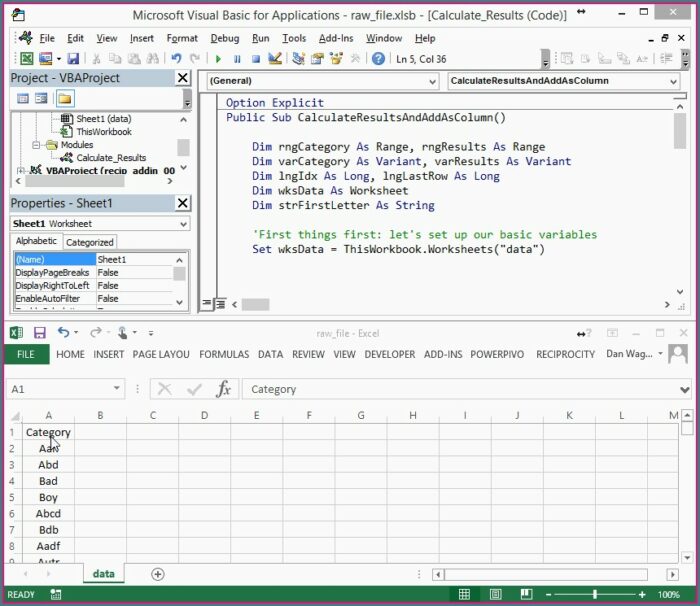Open the Excel Name Box dropdown arrow

click(117, 388)
